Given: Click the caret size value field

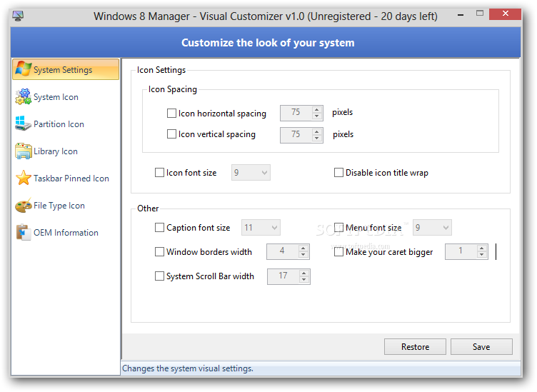Looking at the screenshot, I should click(x=461, y=251).
